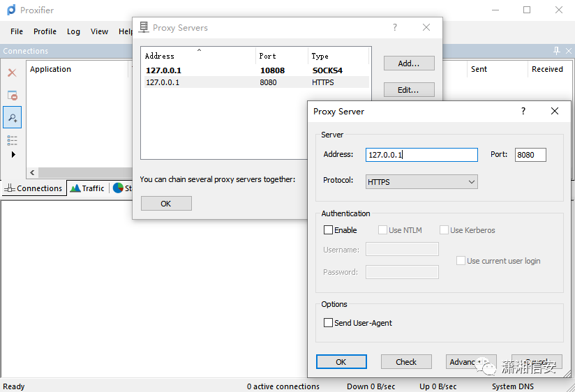This screenshot has height=392, width=575.
Task: Switch to the Traffic tab
Action: pyautogui.click(x=88, y=188)
